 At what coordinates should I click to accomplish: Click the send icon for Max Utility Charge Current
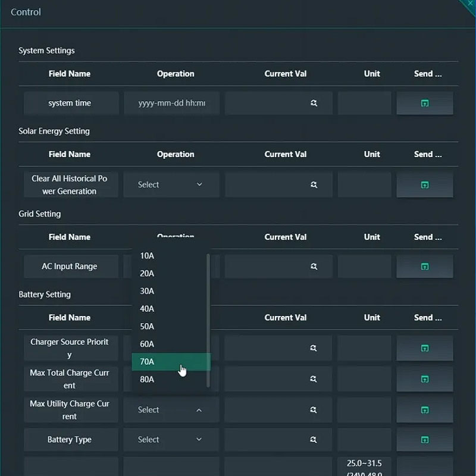point(425,410)
